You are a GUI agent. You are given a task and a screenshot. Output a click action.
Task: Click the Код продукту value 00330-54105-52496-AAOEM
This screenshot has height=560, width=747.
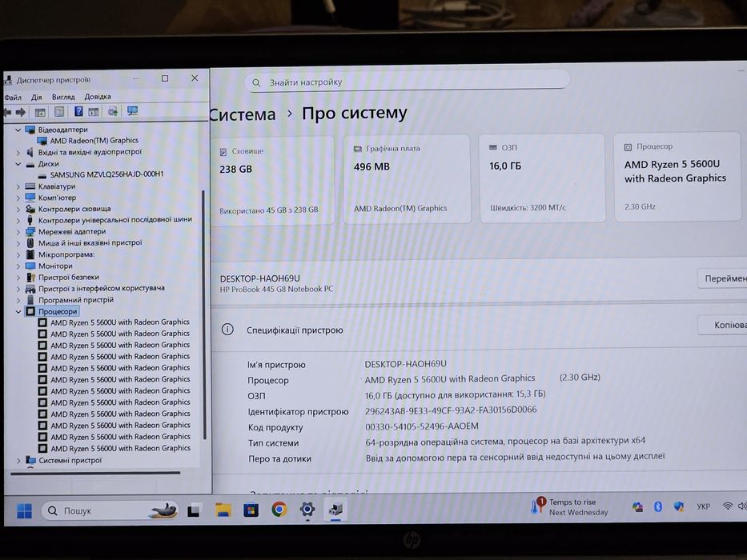422,426
